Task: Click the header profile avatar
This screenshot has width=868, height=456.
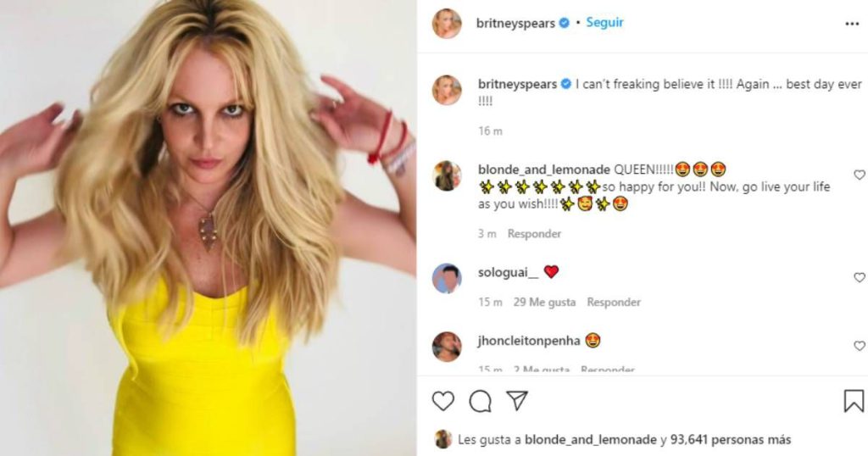Action: [447, 23]
